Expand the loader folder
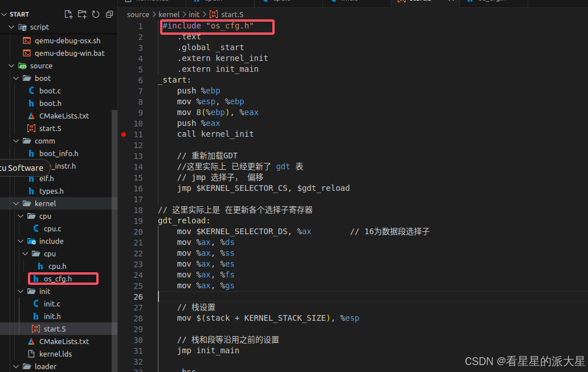This screenshot has height=372, width=588. 15,366
